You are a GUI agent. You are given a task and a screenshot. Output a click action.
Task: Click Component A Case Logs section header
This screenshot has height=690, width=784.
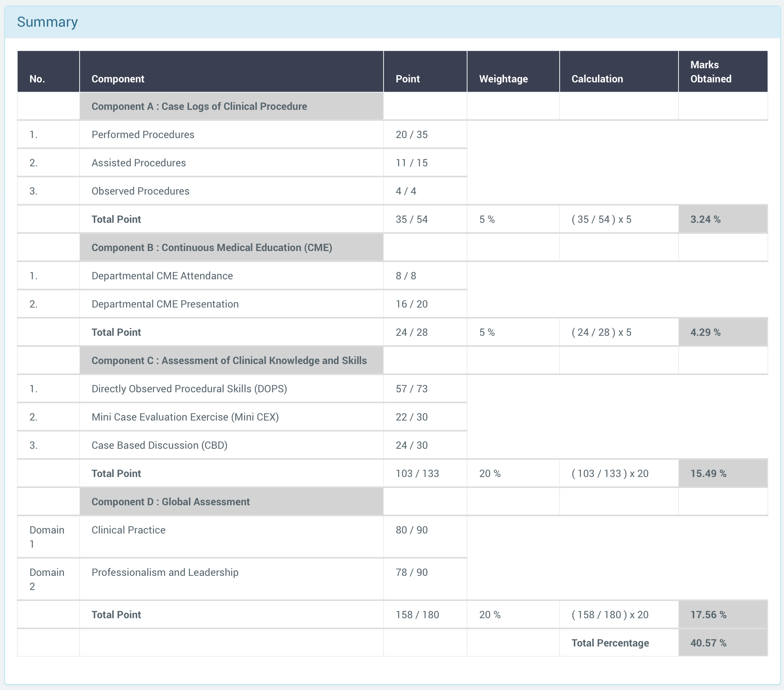pos(199,106)
